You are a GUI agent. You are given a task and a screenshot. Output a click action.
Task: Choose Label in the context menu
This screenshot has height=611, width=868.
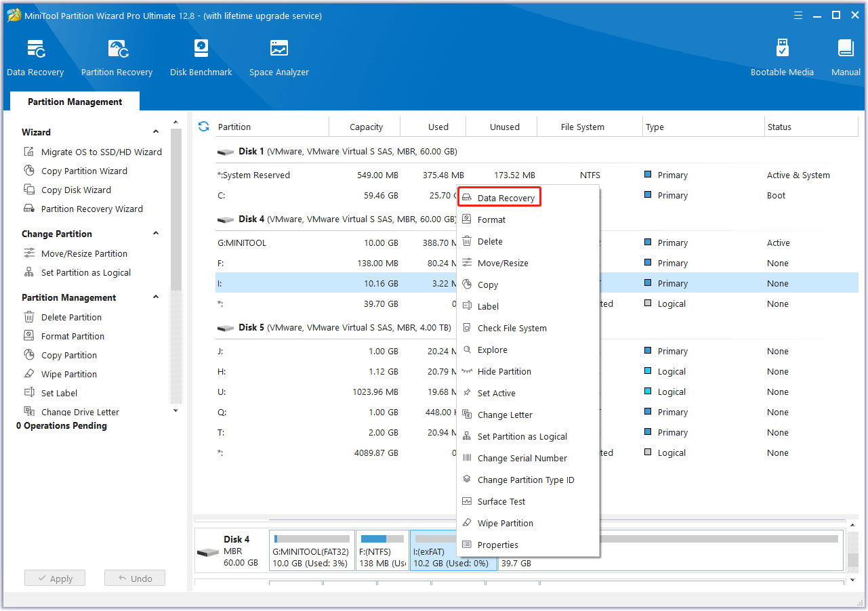point(529,306)
